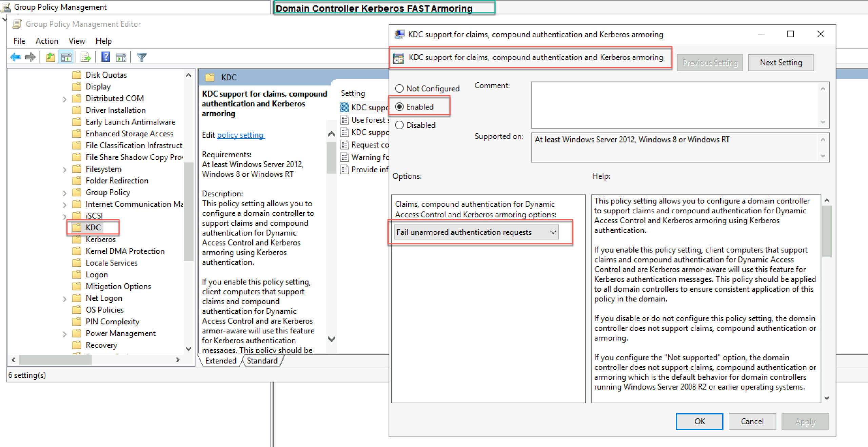The width and height of the screenshot is (868, 447).
Task: Click 'Use forest' setting icon in list
Action: coord(344,120)
